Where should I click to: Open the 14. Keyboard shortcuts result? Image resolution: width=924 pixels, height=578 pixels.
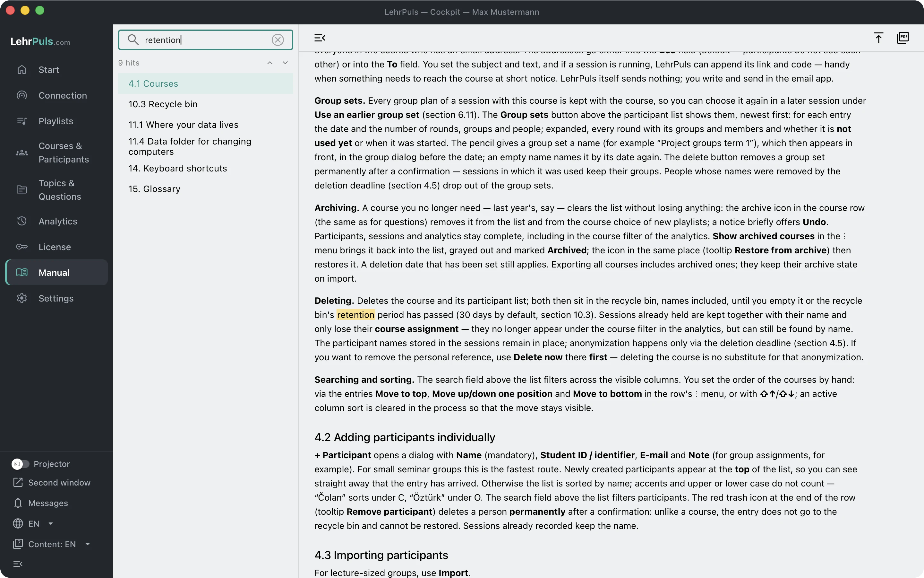(x=205, y=168)
